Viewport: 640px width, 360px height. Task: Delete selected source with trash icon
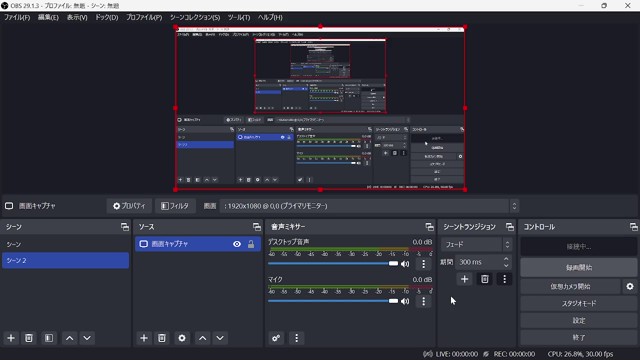(162, 338)
